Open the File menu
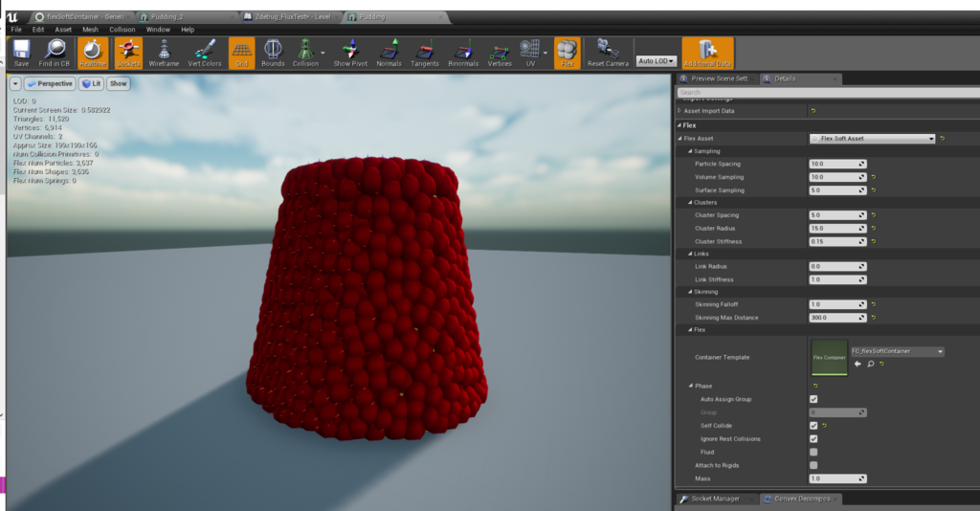Viewport: 980px width, 511px height. (16, 30)
